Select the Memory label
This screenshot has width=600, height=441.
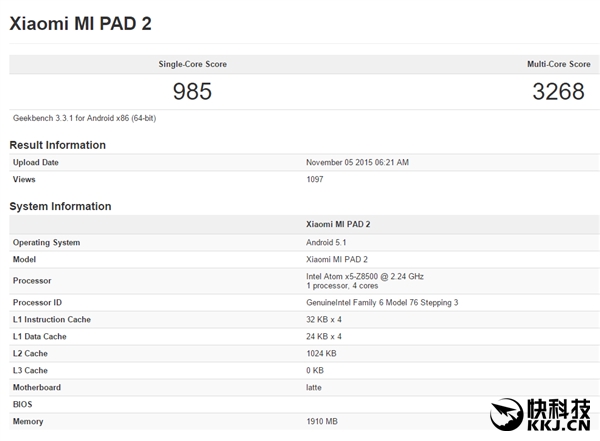tap(28, 421)
